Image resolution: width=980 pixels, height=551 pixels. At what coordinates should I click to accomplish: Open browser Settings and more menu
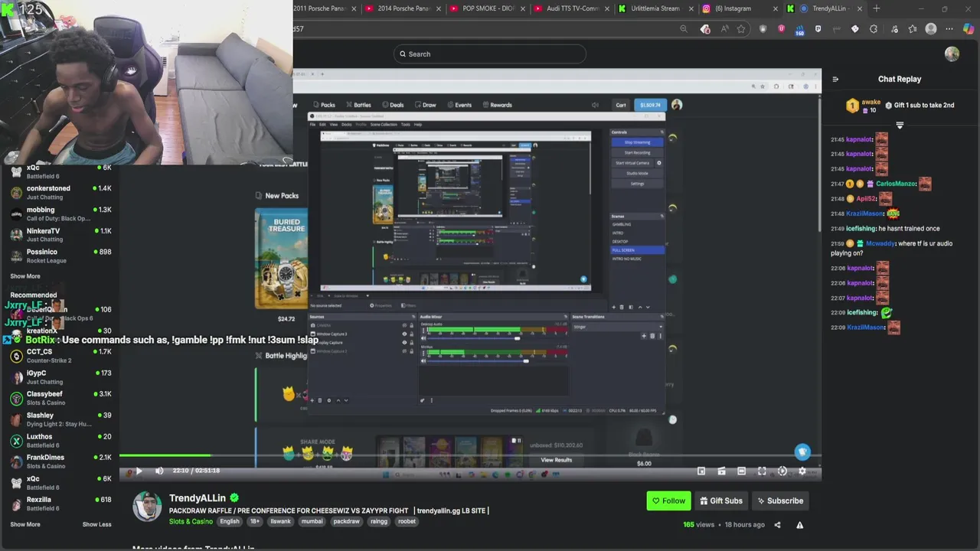pyautogui.click(x=949, y=29)
